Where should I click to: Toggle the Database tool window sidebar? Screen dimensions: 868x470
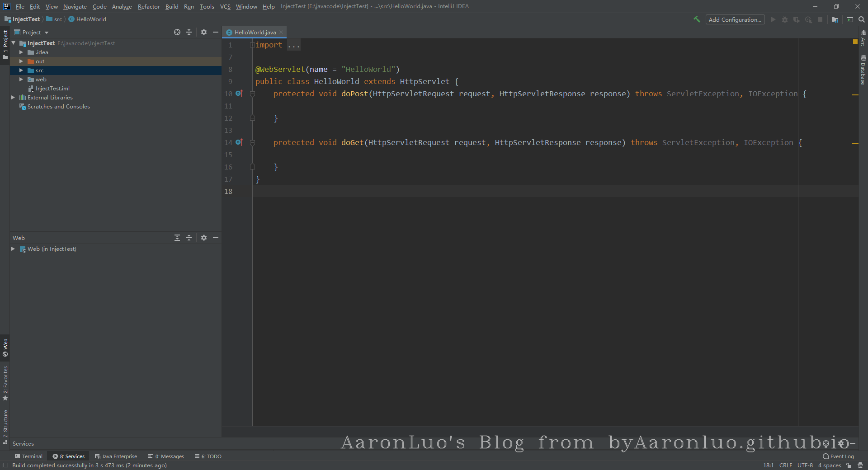(863, 70)
